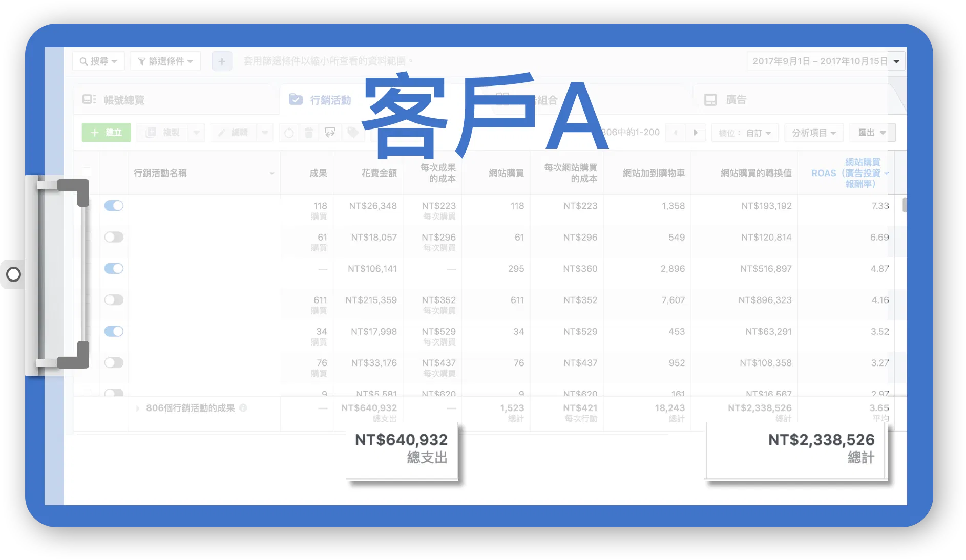Screen dimensions: 966x560
Task: Click the NT$120,814 conversion value cell
Action: click(x=766, y=237)
